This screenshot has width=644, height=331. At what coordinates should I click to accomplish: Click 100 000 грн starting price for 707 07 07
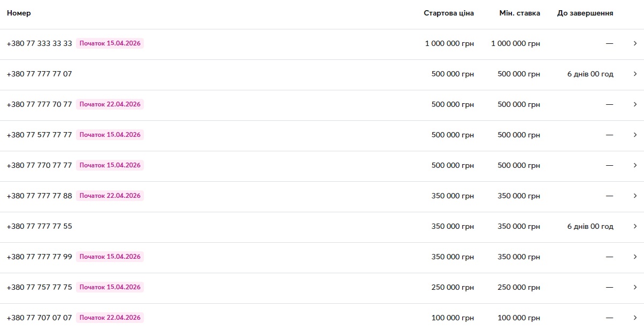[453, 318]
